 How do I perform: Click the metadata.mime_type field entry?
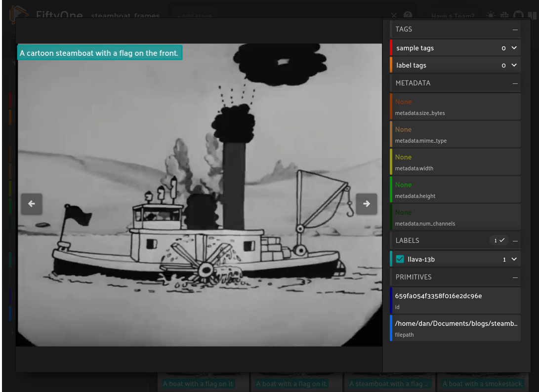pyautogui.click(x=455, y=134)
